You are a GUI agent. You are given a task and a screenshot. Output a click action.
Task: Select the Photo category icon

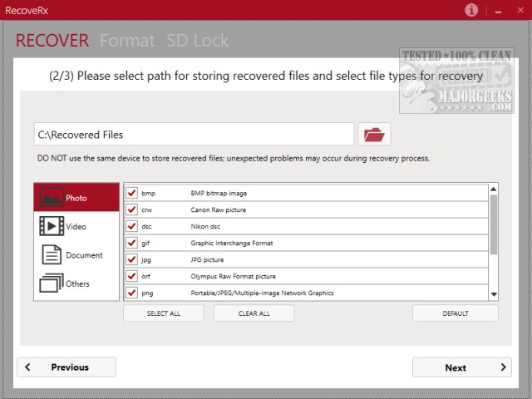click(x=52, y=198)
